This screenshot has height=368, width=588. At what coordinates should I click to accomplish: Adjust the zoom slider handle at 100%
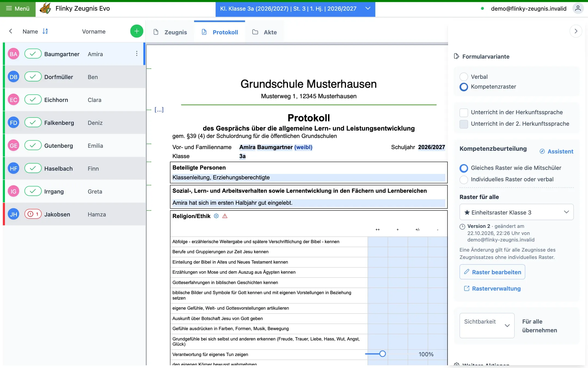click(x=382, y=354)
